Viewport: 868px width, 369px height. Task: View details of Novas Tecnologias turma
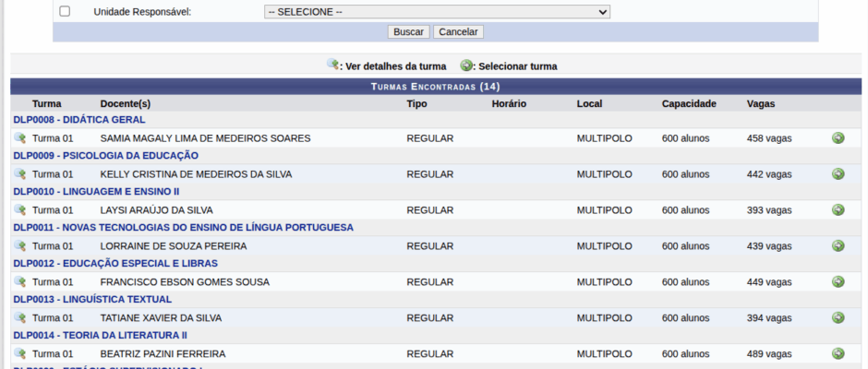[x=19, y=246]
